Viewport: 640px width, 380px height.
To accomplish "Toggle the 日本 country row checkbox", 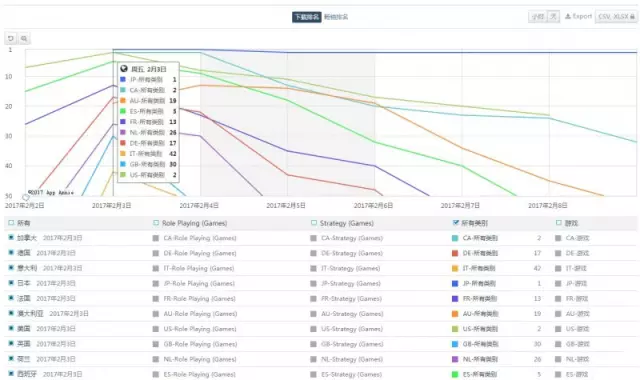I will click(11, 283).
